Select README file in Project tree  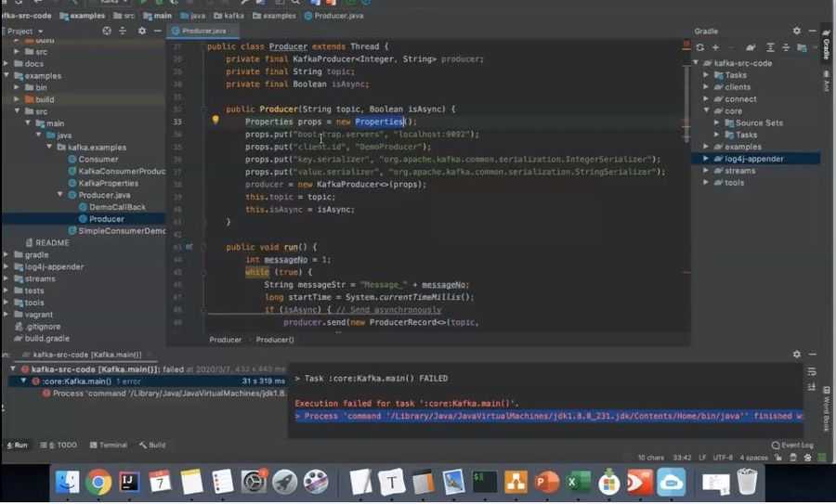(x=47, y=242)
